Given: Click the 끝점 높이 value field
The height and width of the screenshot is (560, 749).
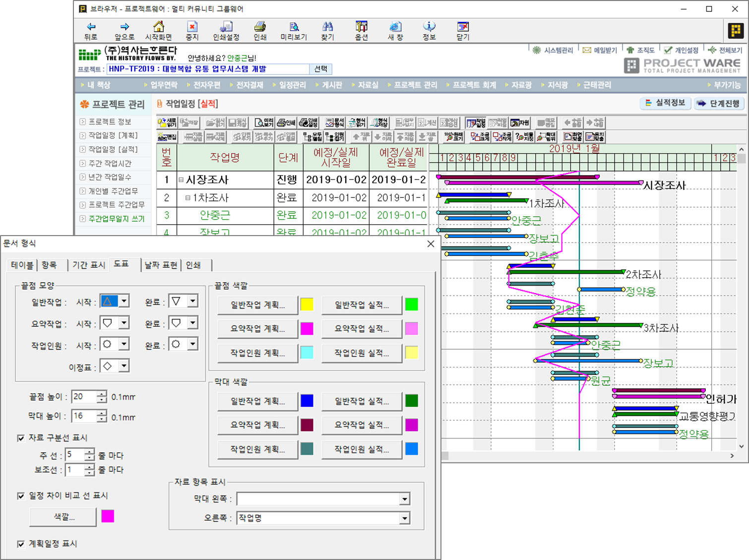Looking at the screenshot, I should coord(84,396).
